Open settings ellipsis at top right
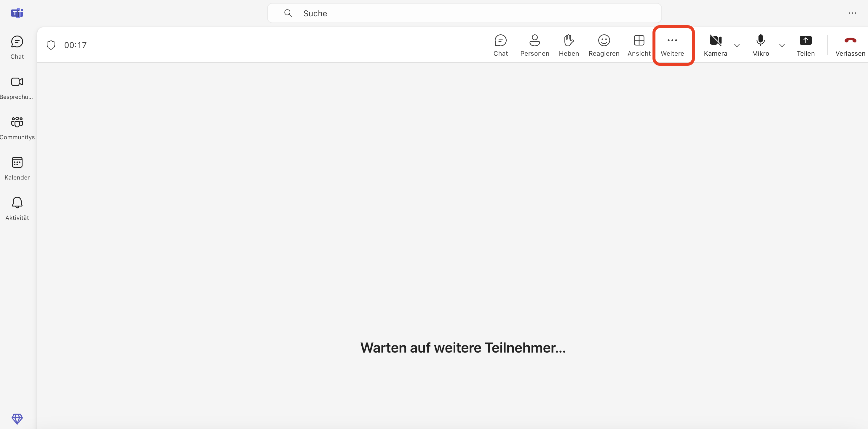The width and height of the screenshot is (868, 429). [x=852, y=13]
